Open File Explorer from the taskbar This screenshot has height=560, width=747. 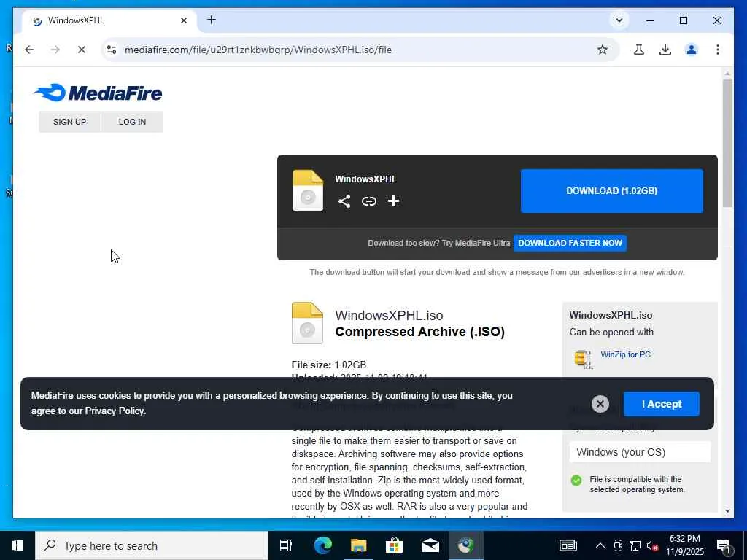(x=358, y=545)
